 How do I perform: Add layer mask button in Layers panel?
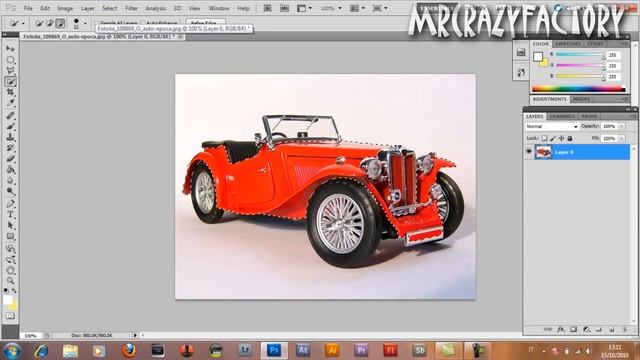click(x=573, y=329)
